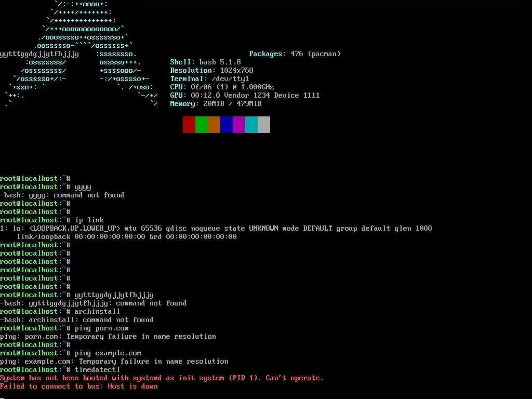This screenshot has width=532, height=399.
Task: Click the 'archinstall' command line
Action: [x=60, y=312]
